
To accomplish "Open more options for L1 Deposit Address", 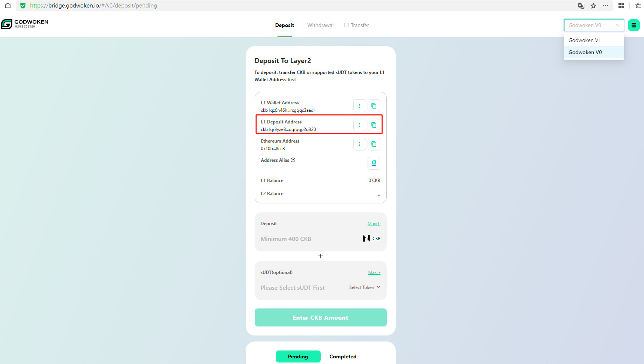I will [x=359, y=125].
